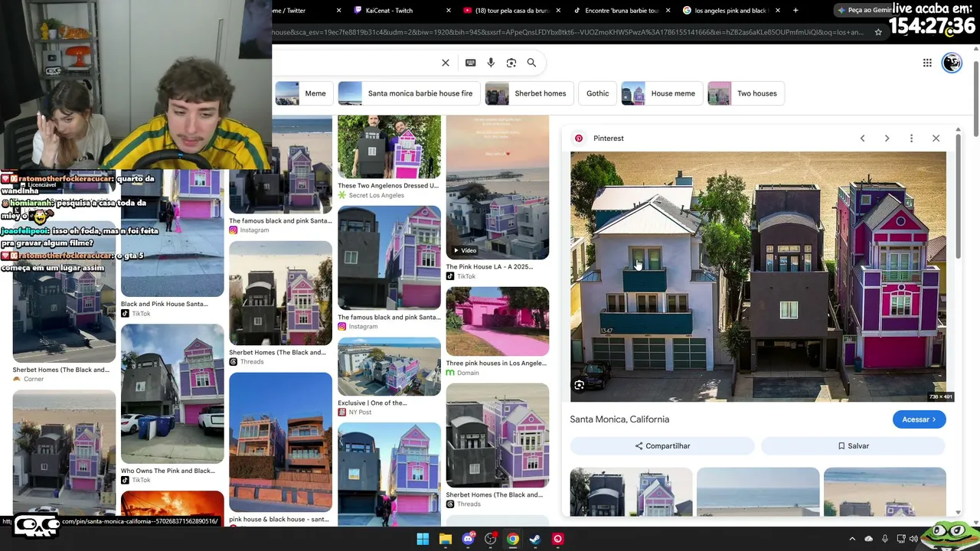Select the 'House meme' filter chip
This screenshot has height=551, width=980.
pyautogui.click(x=662, y=93)
